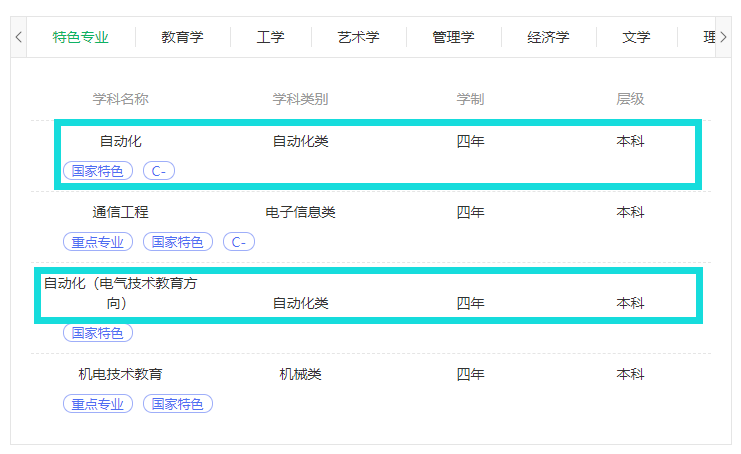Click the C- tag under 通信工程
Image resolution: width=741 pixels, height=454 pixels.
click(x=239, y=242)
